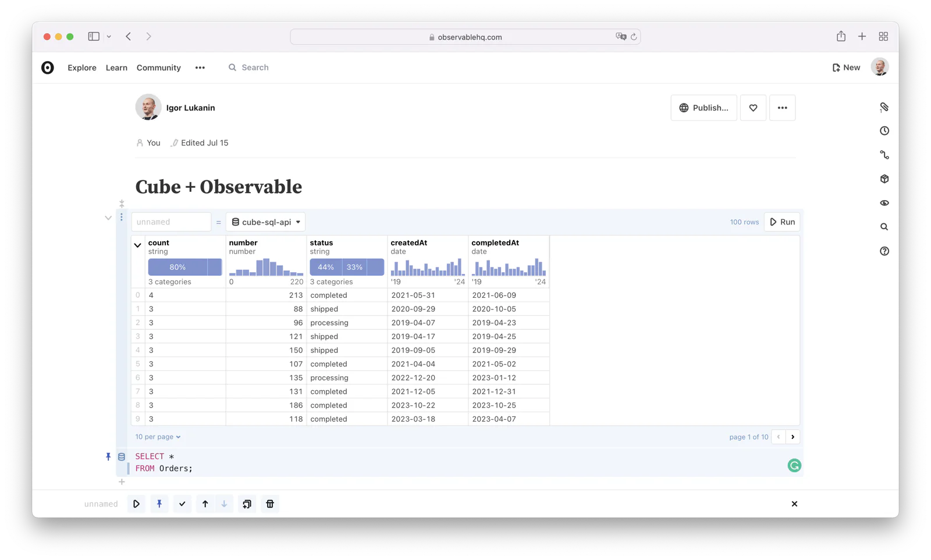Go to previous table page

pyautogui.click(x=779, y=437)
